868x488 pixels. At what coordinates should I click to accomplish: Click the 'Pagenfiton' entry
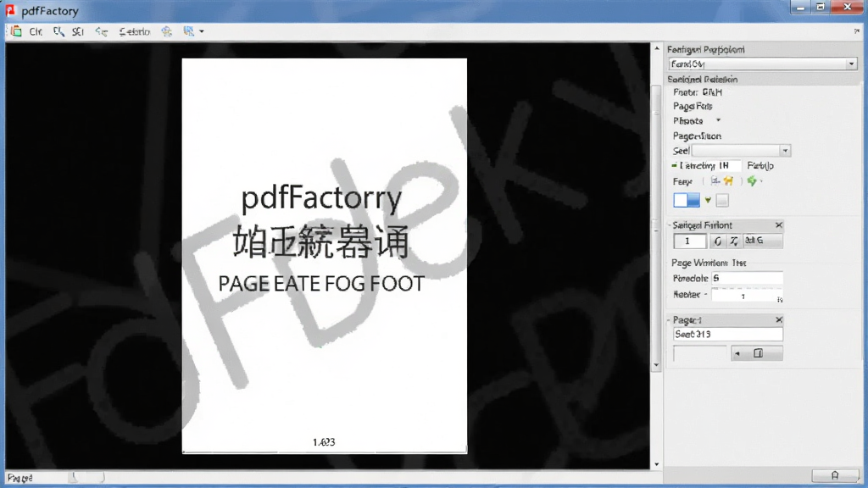tap(697, 136)
